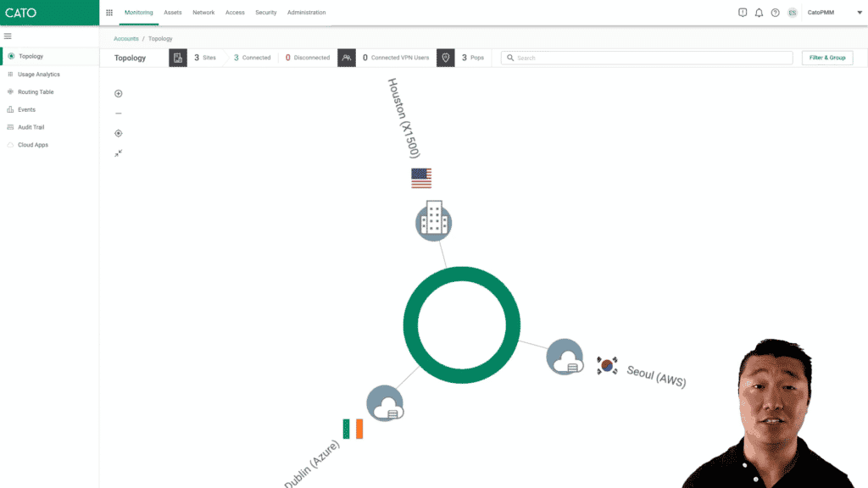Select the Houston (X1500) site node
The image size is (868, 488).
[433, 220]
